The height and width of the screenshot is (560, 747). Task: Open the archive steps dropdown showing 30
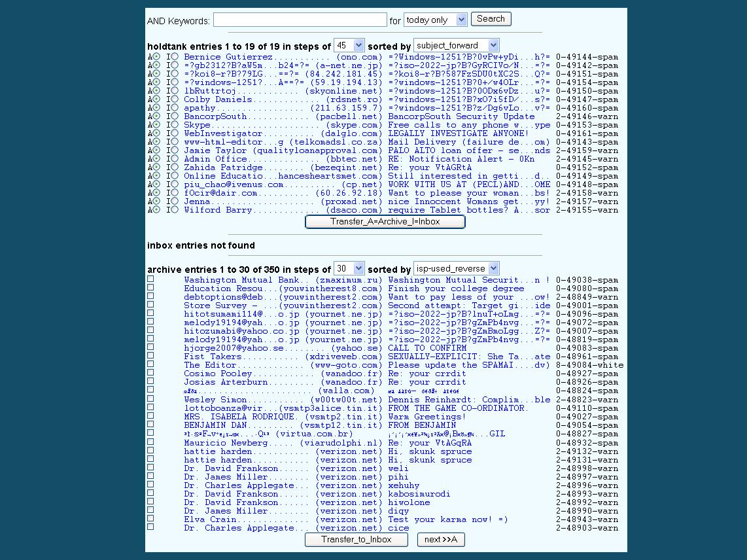click(x=349, y=268)
